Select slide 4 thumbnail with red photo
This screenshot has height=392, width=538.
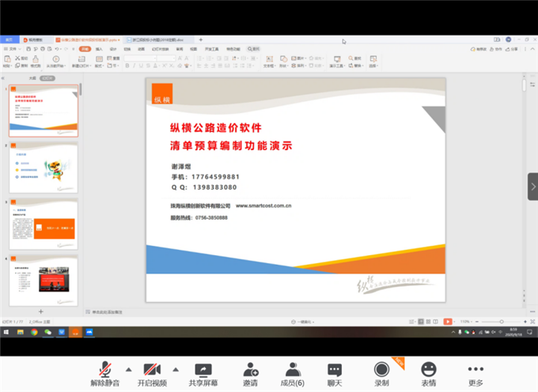coord(44,280)
